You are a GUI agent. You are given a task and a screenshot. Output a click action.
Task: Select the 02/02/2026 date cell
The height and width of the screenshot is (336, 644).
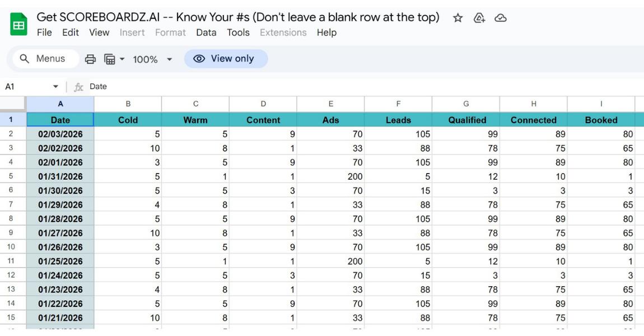(x=60, y=148)
